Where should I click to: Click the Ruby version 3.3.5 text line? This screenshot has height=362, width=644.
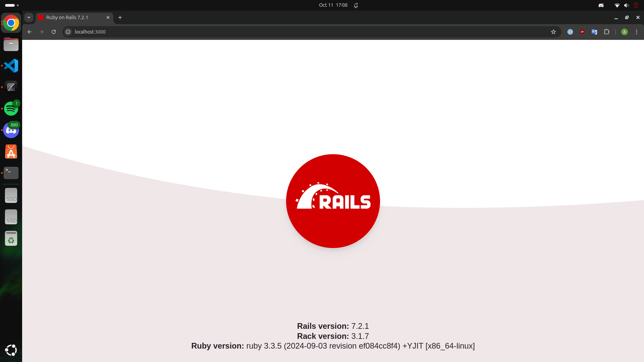333,346
